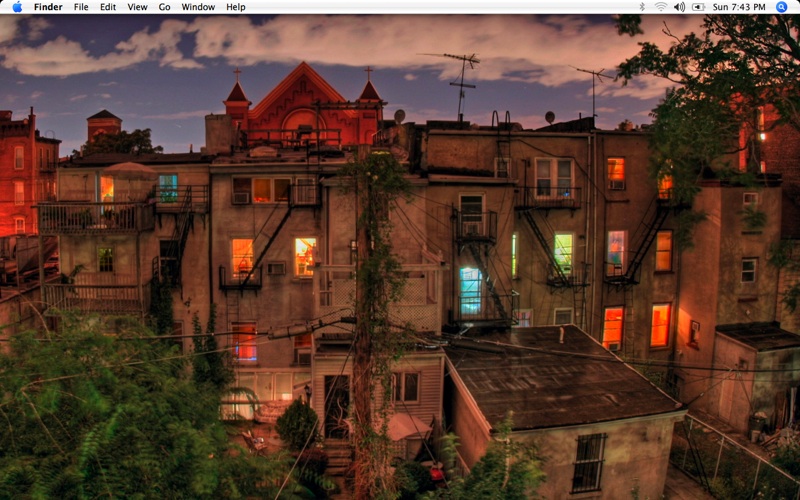800x500 pixels.
Task: Open the Window menu
Action: (198, 7)
